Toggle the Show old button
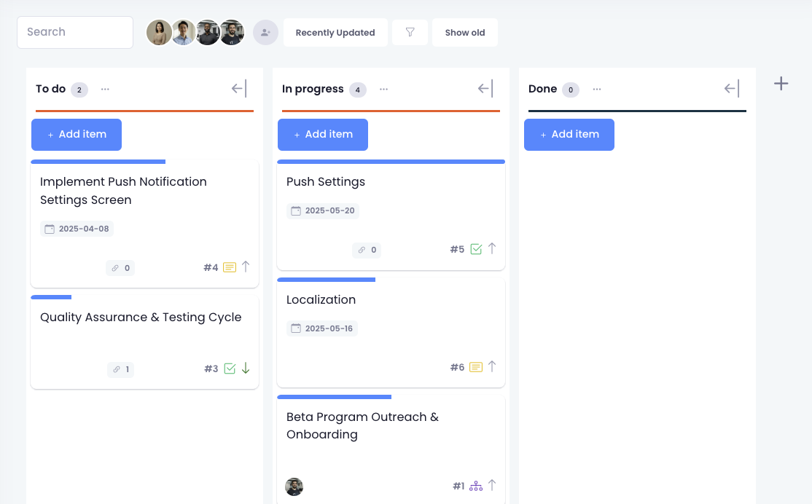812x504 pixels. [x=465, y=32]
